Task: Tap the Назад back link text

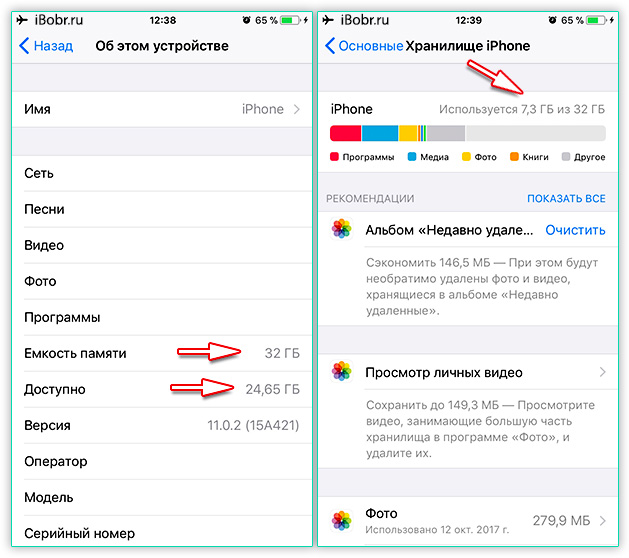Action: (x=53, y=46)
